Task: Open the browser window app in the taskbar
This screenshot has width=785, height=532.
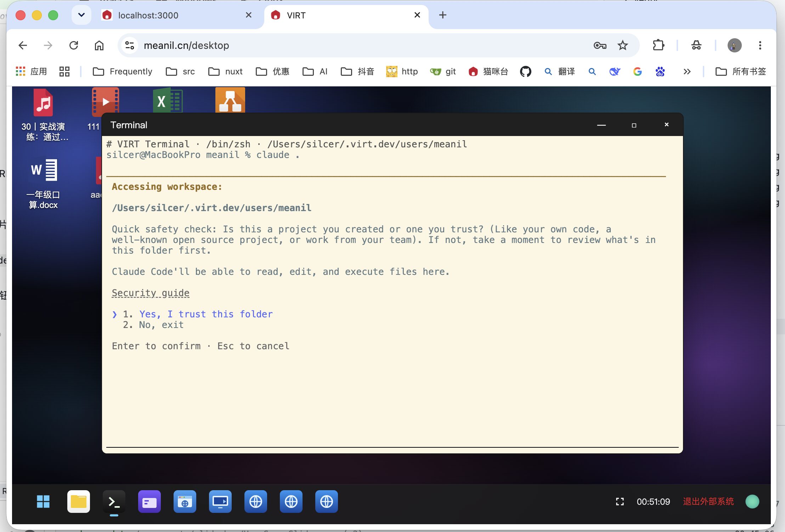Action: click(x=185, y=502)
